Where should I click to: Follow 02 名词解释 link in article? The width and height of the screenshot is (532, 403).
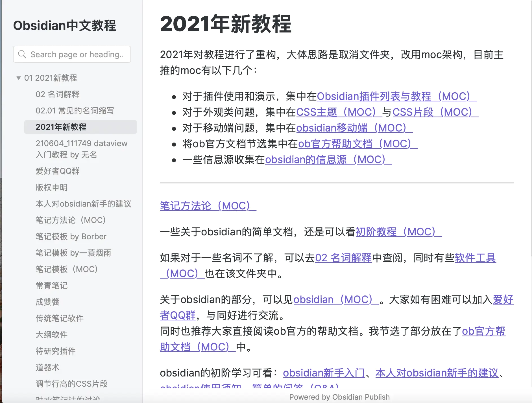pyautogui.click(x=343, y=258)
